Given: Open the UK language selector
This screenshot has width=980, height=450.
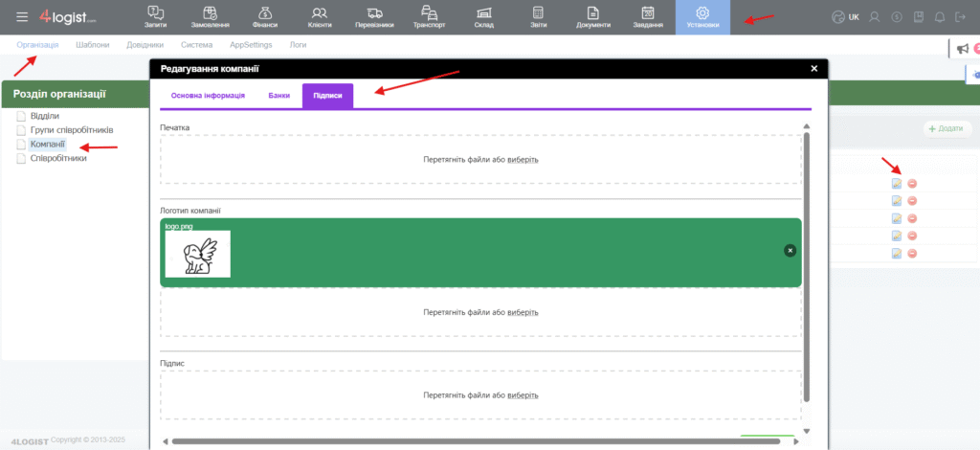Looking at the screenshot, I should (846, 17).
